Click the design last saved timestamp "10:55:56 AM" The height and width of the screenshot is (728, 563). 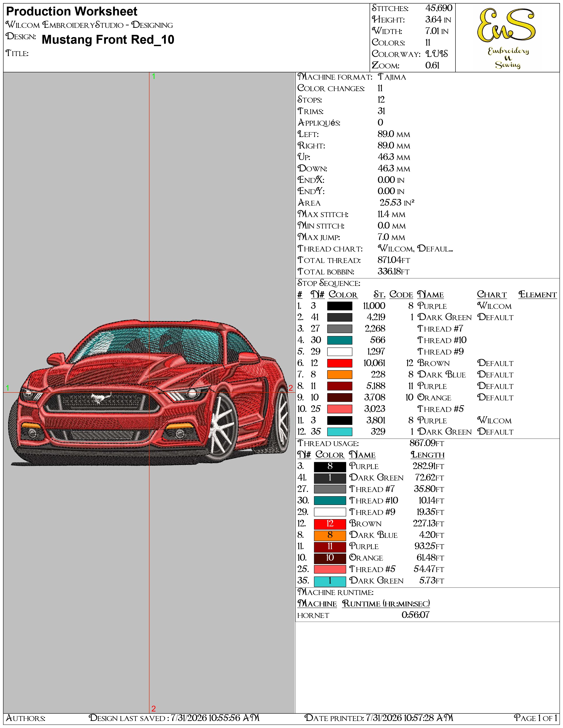click(234, 718)
